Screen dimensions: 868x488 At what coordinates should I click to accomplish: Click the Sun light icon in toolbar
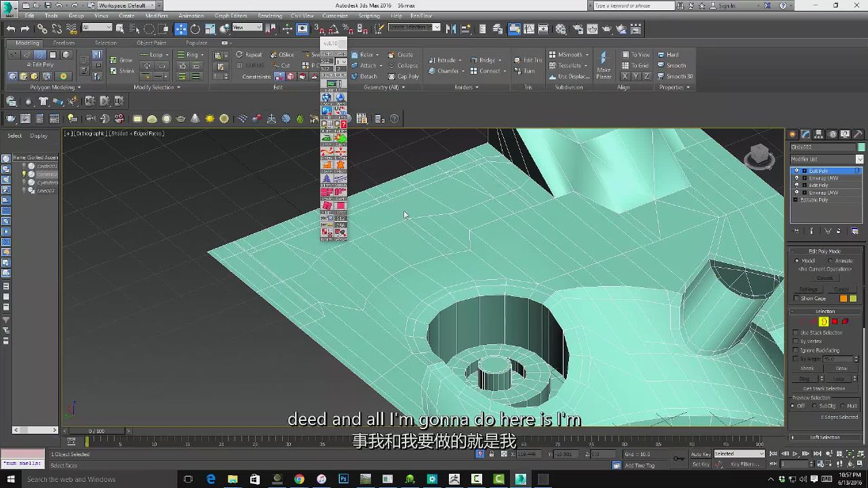[x=210, y=119]
